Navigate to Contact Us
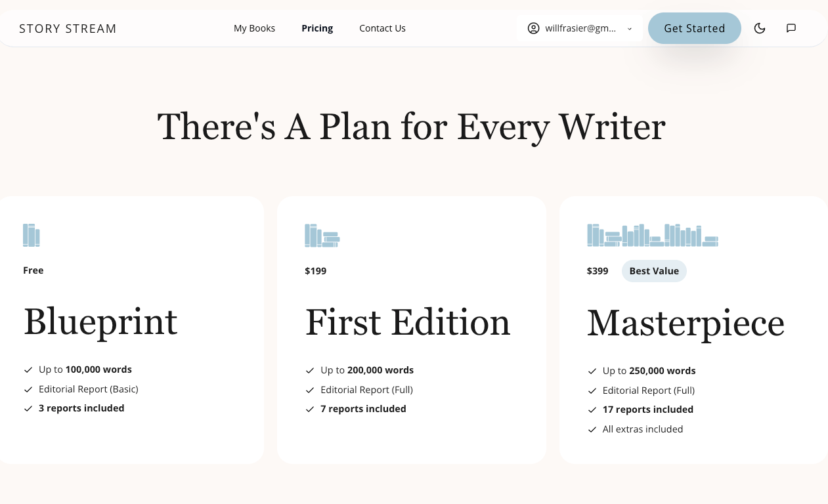The image size is (828, 504). [382, 28]
